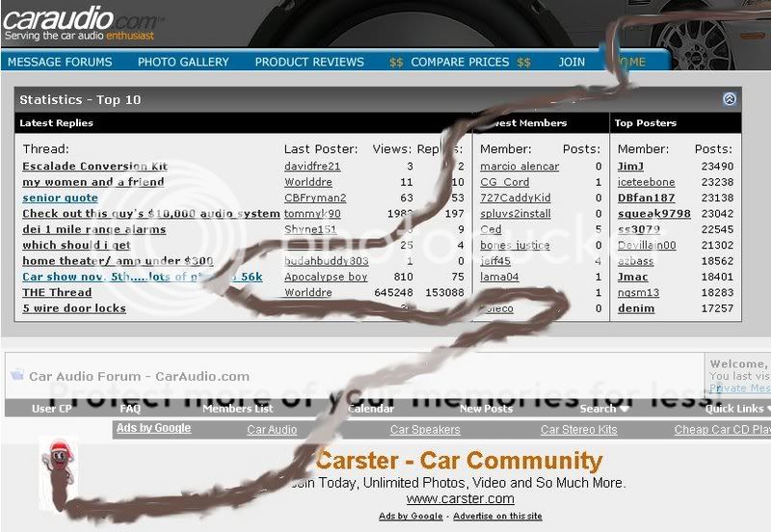Viewport: 771px width, 532px height.
Task: View top poster iceteebone
Action: (646, 182)
